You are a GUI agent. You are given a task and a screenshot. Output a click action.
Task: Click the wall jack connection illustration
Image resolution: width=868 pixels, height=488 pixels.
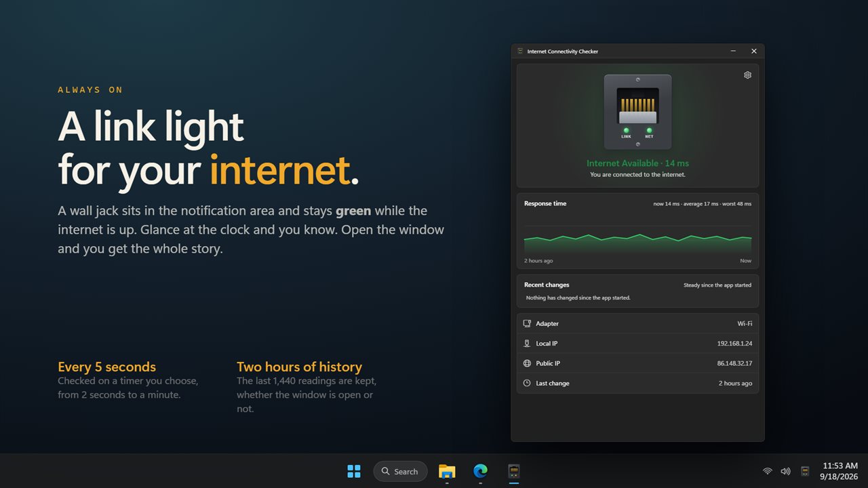pos(637,112)
